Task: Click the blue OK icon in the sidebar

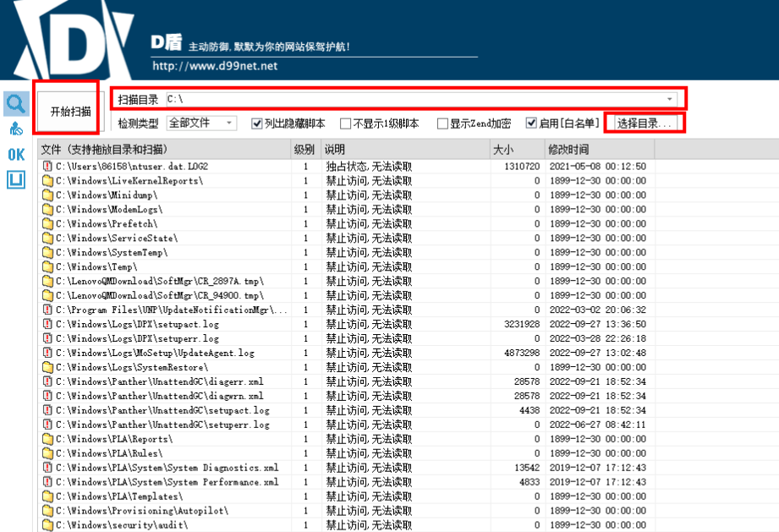Action: coord(14,155)
